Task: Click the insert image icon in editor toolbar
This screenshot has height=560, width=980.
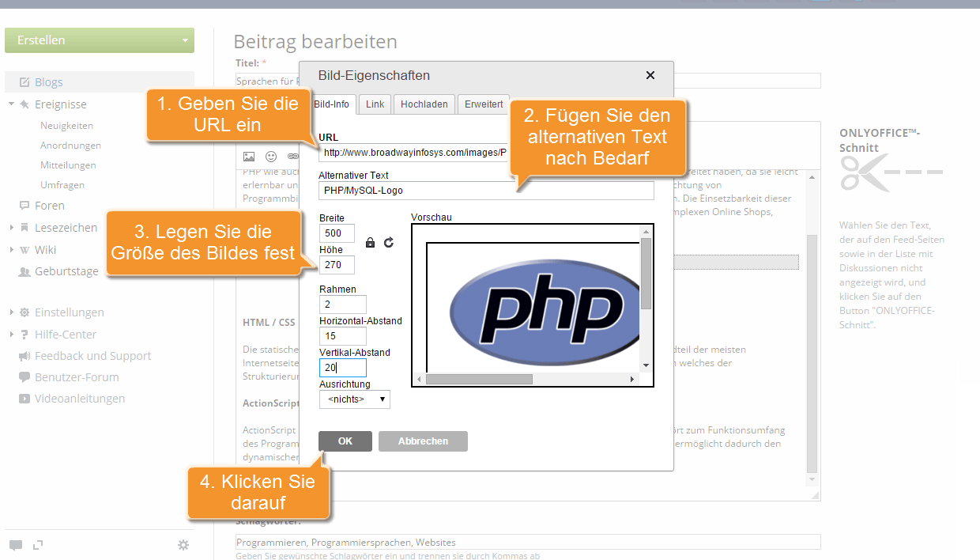Action: pos(249,157)
